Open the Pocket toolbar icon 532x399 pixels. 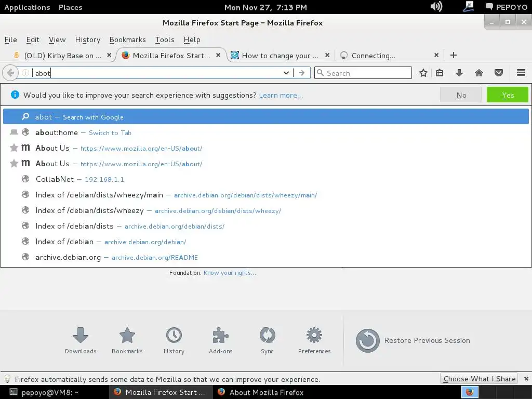coord(498,73)
